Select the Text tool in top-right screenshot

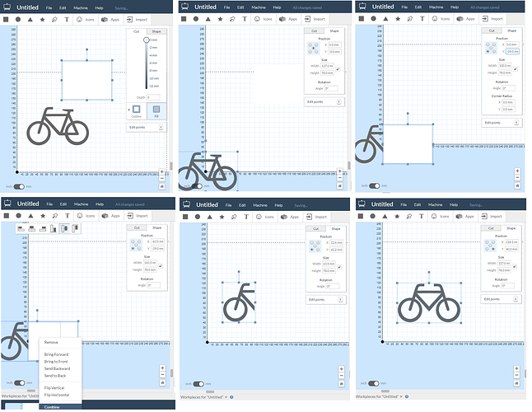[x=422, y=19]
